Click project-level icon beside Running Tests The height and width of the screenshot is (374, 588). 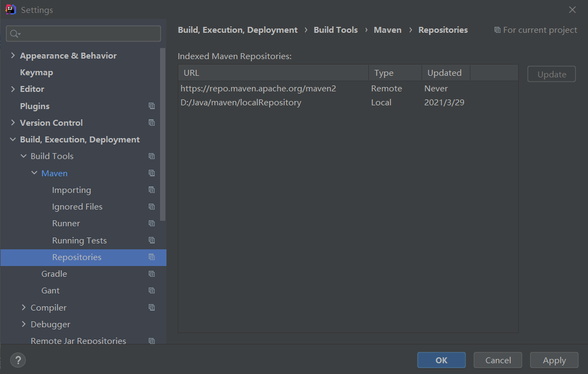pos(151,241)
